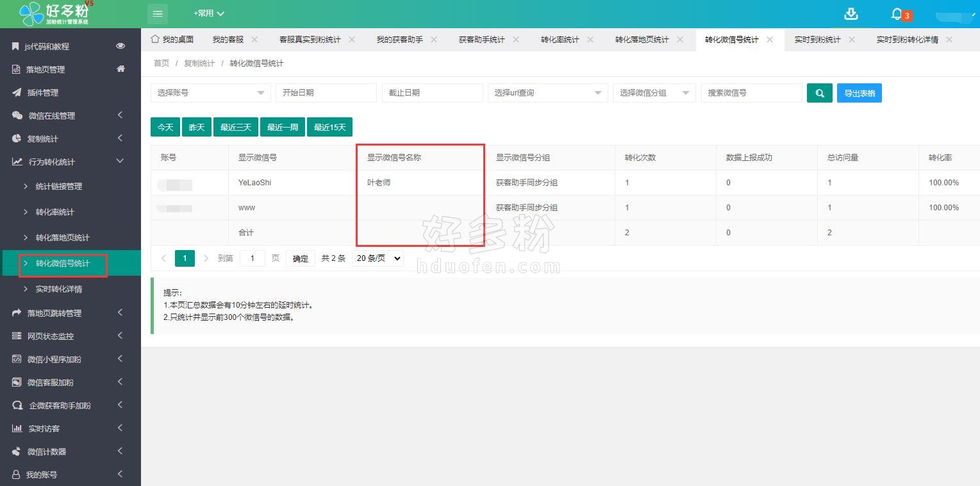
Task: Click the pie chart icon of 复制统计
Action: click(17, 138)
